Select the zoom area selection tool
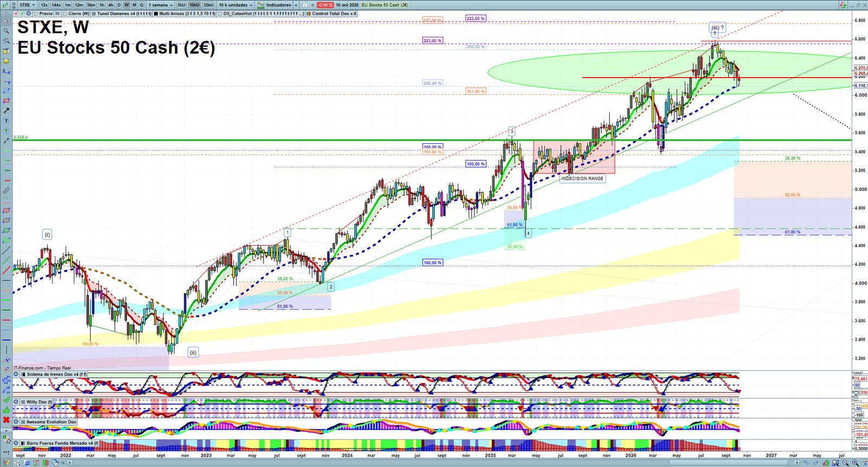 click(x=6, y=41)
